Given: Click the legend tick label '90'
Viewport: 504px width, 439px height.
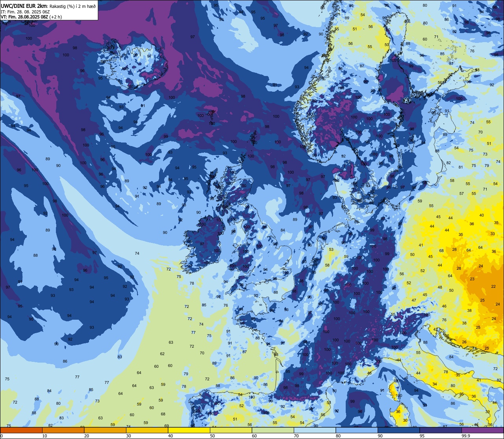Looking at the screenshot, I should click(380, 436).
